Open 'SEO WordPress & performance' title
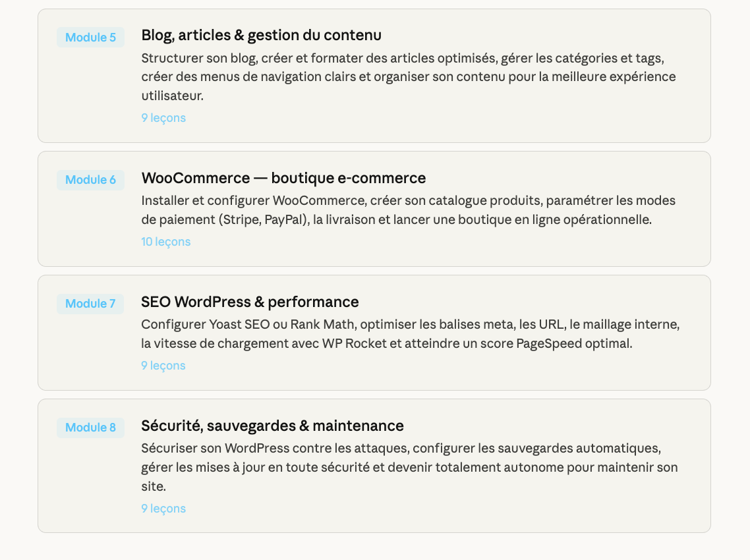The width and height of the screenshot is (750, 560). tap(250, 302)
